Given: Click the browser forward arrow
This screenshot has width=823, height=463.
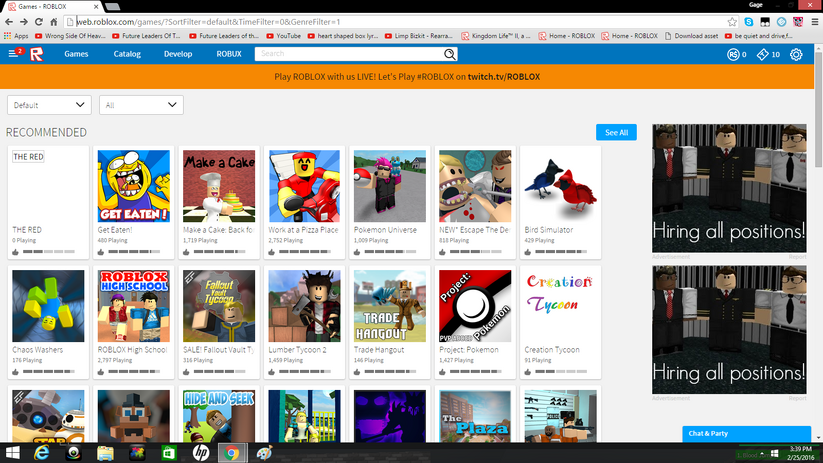Looking at the screenshot, I should coord(24,22).
